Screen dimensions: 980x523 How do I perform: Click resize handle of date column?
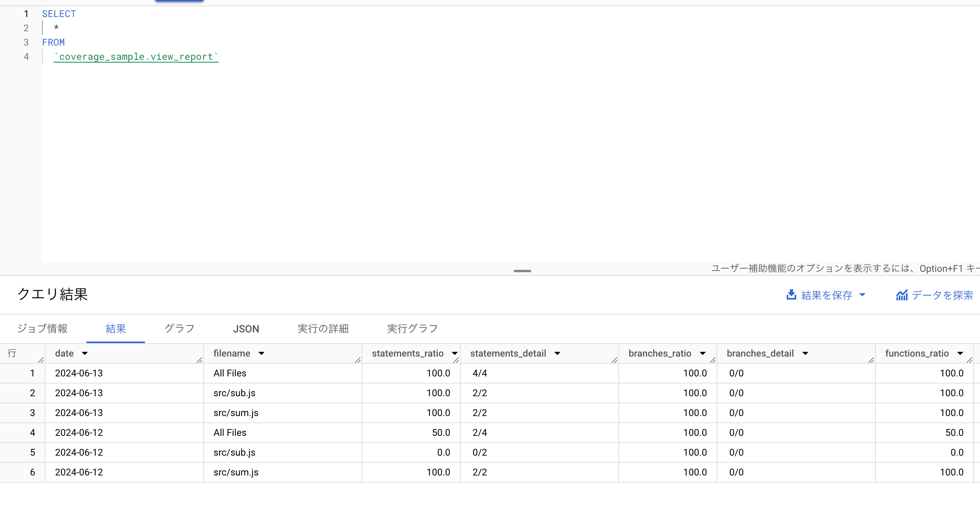click(x=199, y=360)
